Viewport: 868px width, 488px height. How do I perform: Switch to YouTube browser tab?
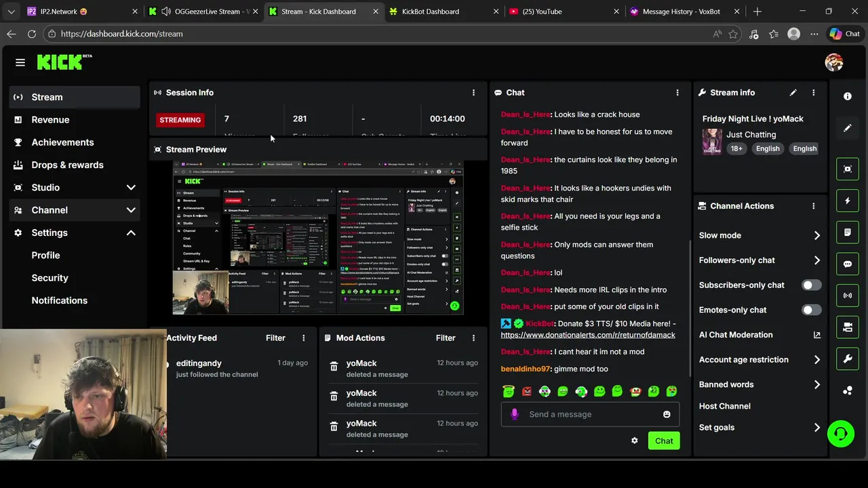[563, 12]
